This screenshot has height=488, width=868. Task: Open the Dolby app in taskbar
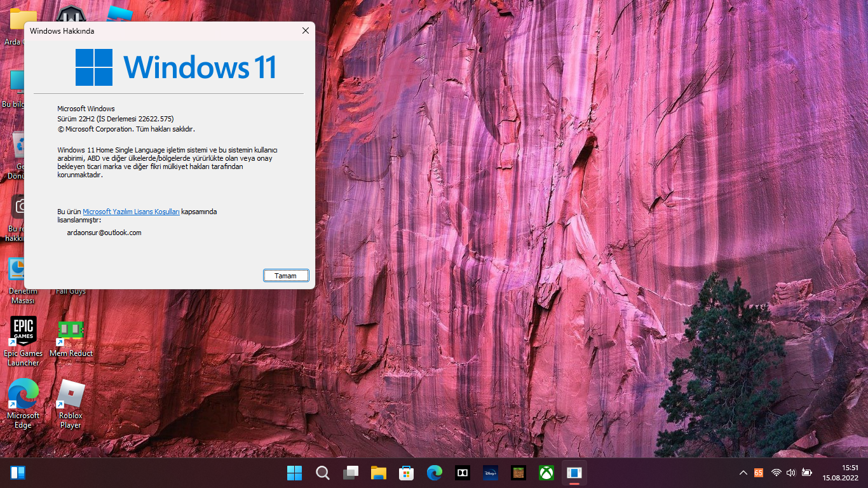tap(463, 473)
